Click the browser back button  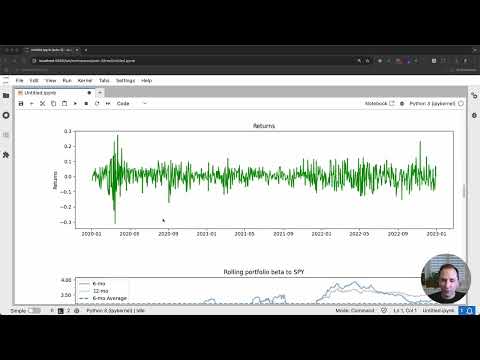point(6,61)
